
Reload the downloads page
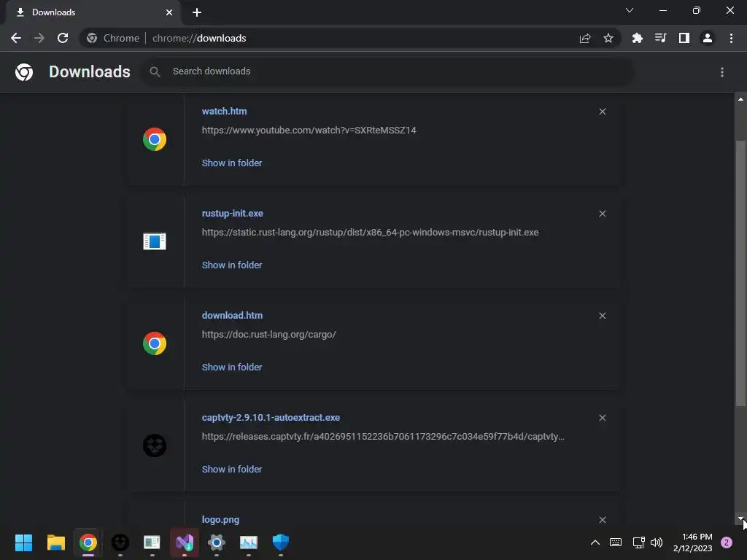[x=63, y=38]
